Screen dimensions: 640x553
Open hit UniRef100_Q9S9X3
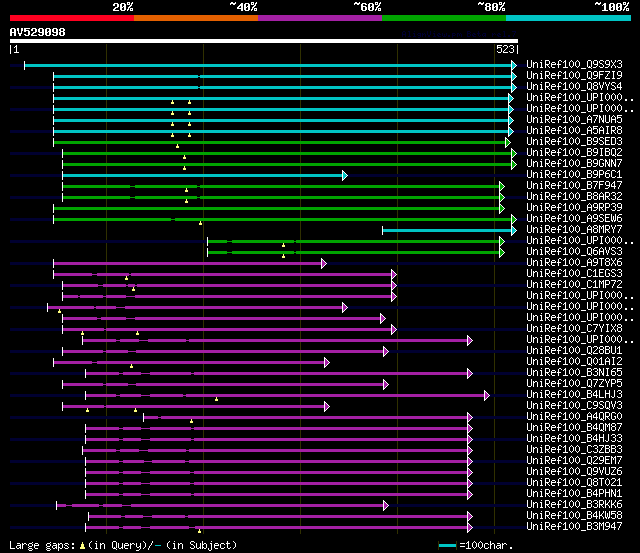tap(574, 64)
